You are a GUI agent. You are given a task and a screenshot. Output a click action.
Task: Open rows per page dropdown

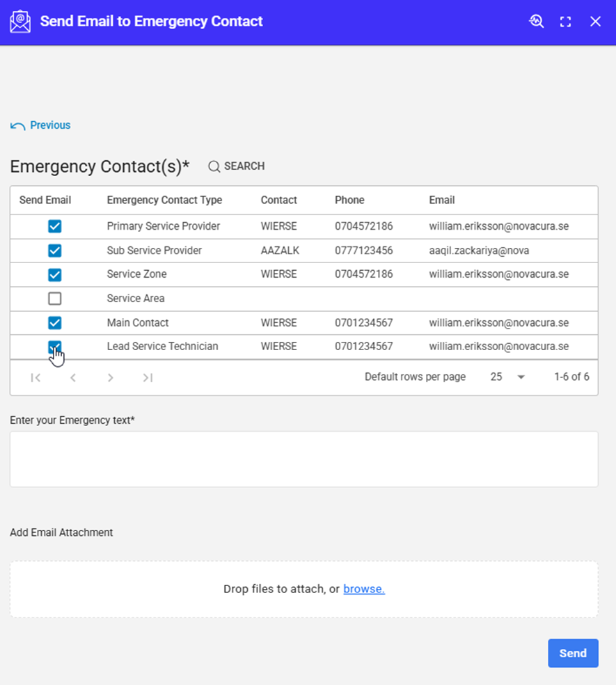coord(507,377)
